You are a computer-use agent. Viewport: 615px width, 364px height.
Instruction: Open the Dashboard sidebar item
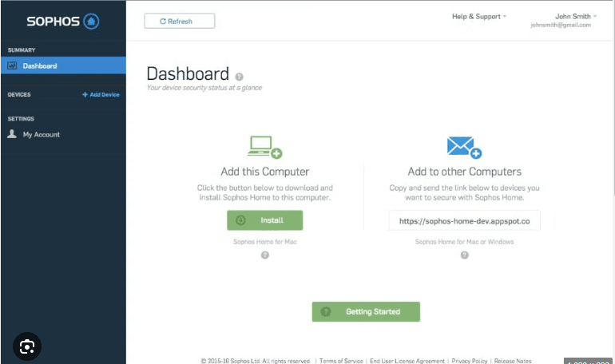coord(64,65)
